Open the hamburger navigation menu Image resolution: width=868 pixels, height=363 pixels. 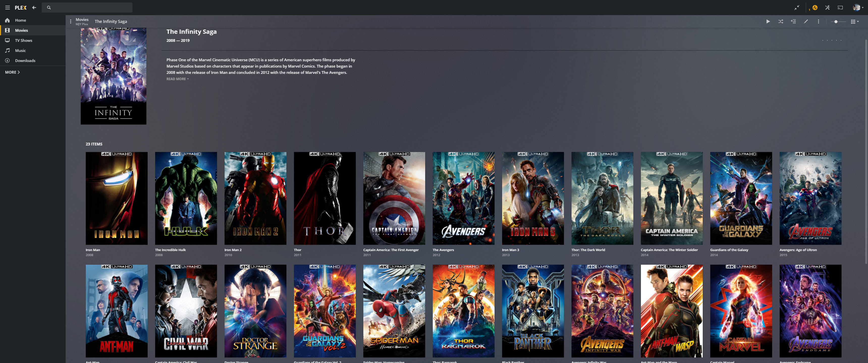(x=7, y=7)
